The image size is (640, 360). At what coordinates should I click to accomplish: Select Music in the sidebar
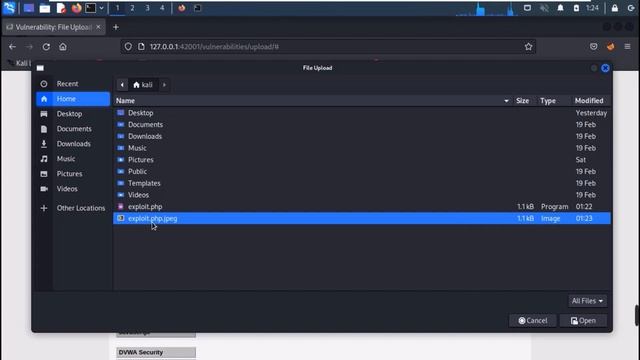click(73, 159)
